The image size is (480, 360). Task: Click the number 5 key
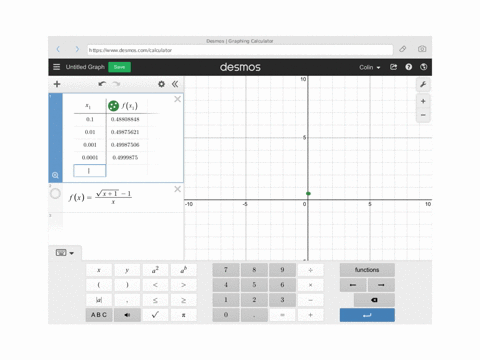click(254, 285)
